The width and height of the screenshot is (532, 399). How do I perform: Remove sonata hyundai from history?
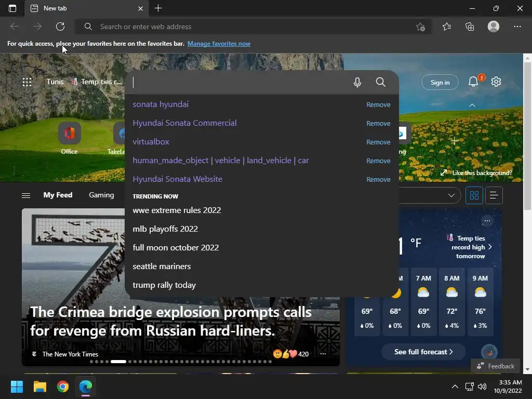pos(378,104)
